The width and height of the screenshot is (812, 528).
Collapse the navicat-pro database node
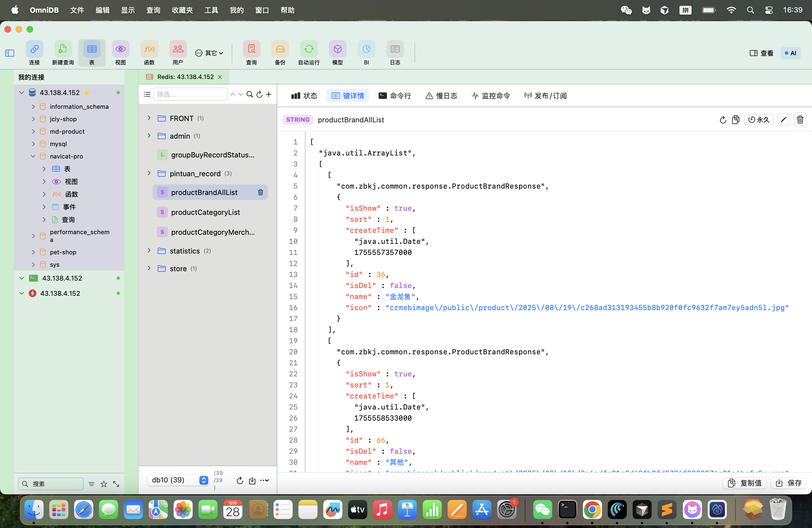33,156
